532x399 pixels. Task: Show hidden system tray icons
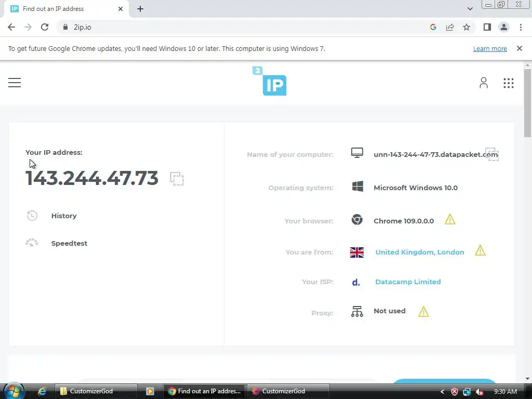(442, 392)
